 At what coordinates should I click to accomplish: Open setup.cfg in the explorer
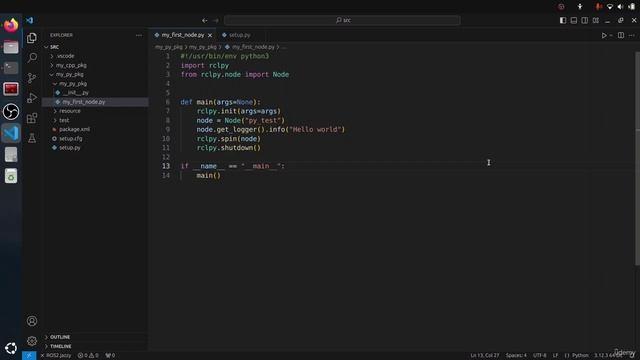[x=70, y=139]
